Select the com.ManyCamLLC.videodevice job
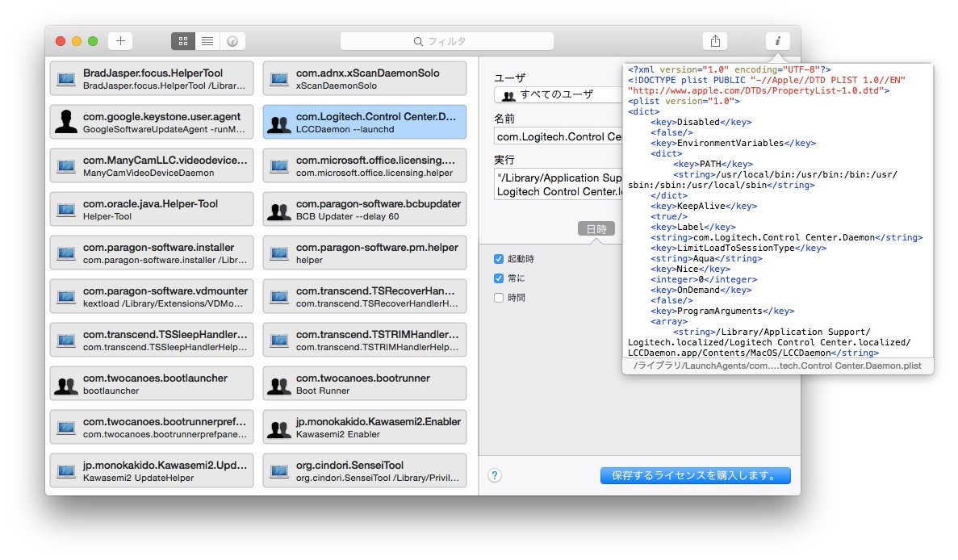Screen dimensions: 958x560 click(x=152, y=165)
